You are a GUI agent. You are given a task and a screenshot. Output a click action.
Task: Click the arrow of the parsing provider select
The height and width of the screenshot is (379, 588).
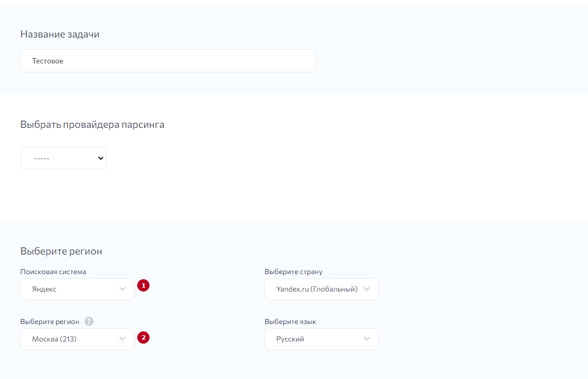(x=101, y=158)
